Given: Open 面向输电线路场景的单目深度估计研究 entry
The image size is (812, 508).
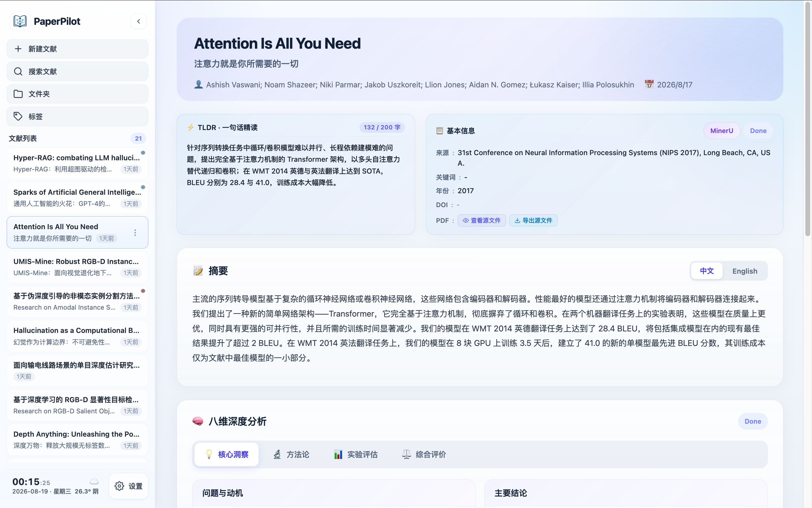Looking at the screenshot, I should 78,371.
